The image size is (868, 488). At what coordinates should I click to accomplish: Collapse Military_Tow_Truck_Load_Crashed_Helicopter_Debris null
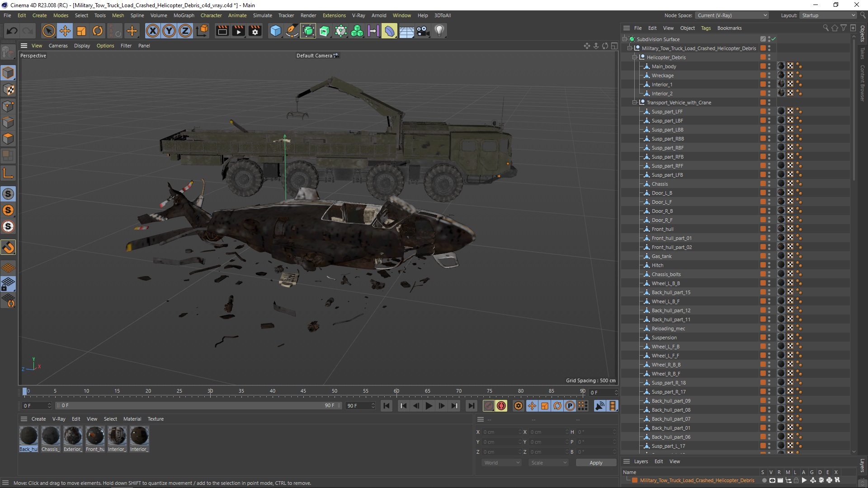coord(630,48)
